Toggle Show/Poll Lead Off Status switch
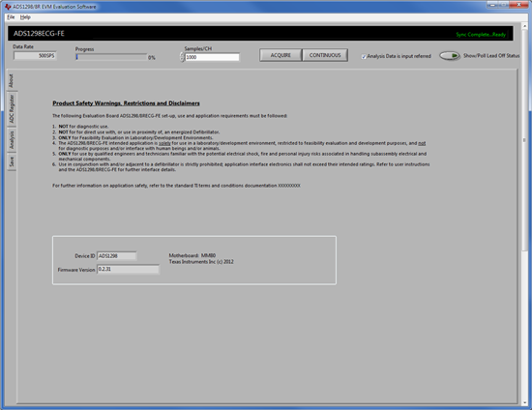 point(450,56)
